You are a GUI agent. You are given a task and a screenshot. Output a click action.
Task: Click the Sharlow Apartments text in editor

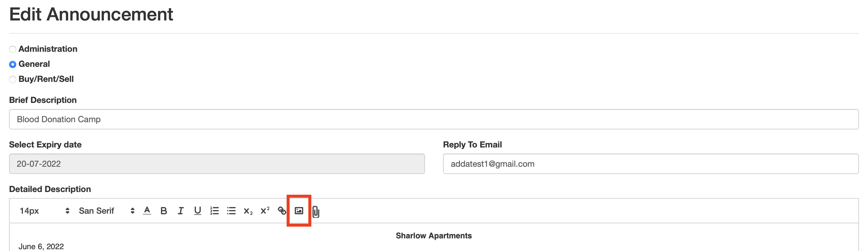[434, 236]
